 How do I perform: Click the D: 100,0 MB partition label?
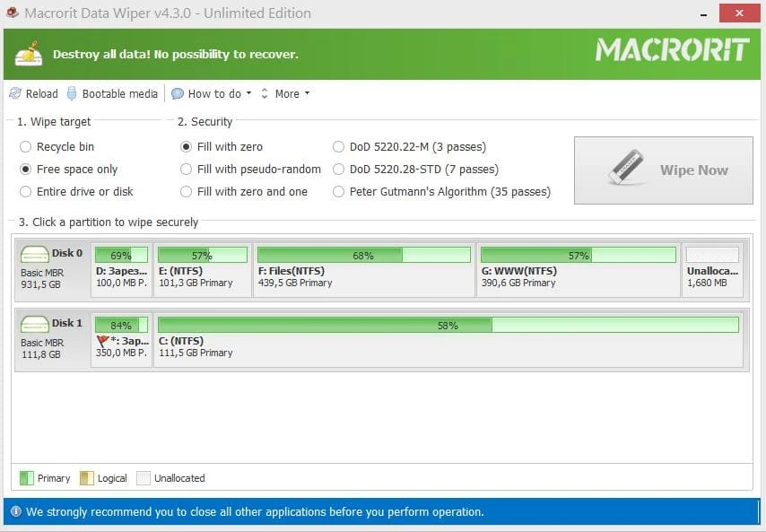[x=121, y=271]
